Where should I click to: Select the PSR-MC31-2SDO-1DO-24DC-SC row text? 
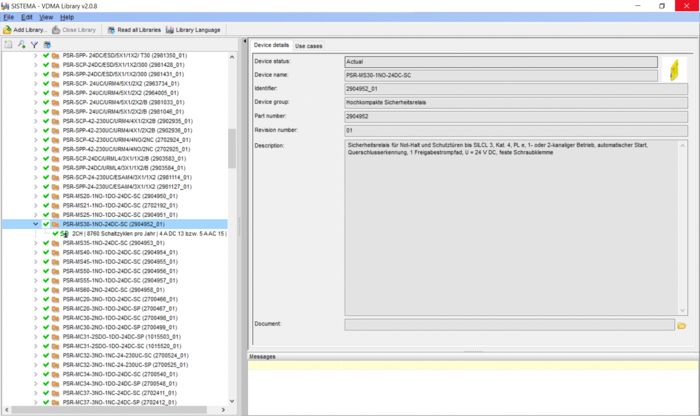click(x=122, y=346)
